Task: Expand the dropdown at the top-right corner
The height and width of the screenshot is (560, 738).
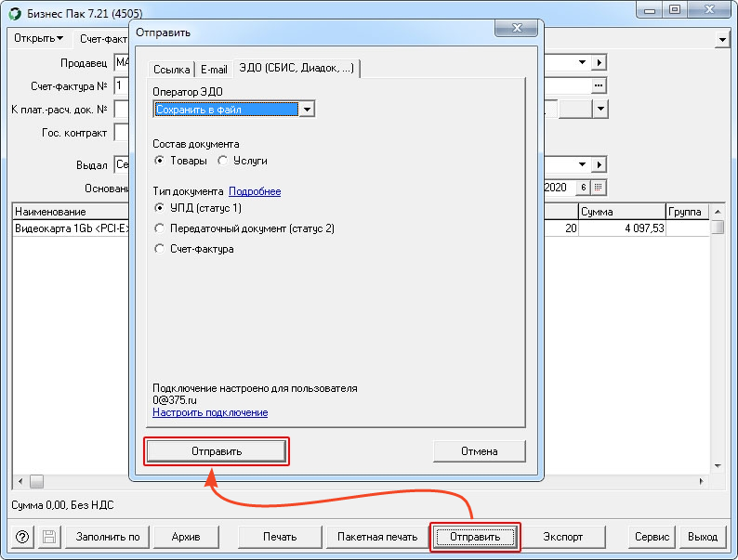Action: 722,40
